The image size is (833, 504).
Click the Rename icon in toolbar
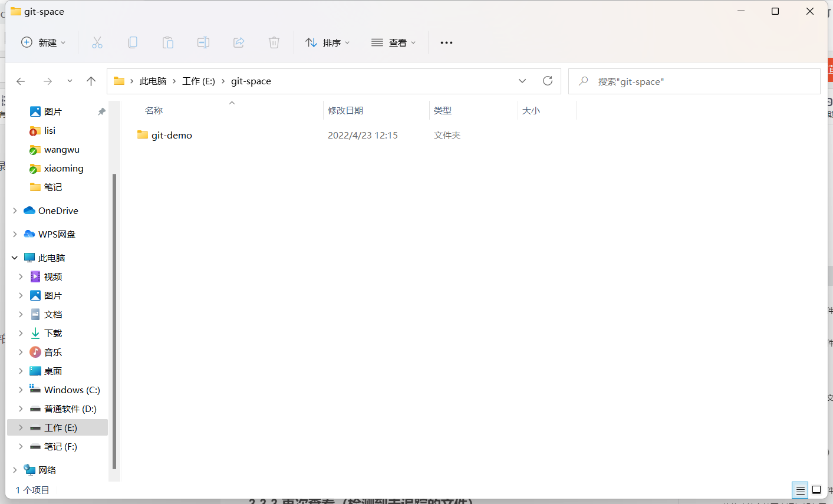point(203,42)
